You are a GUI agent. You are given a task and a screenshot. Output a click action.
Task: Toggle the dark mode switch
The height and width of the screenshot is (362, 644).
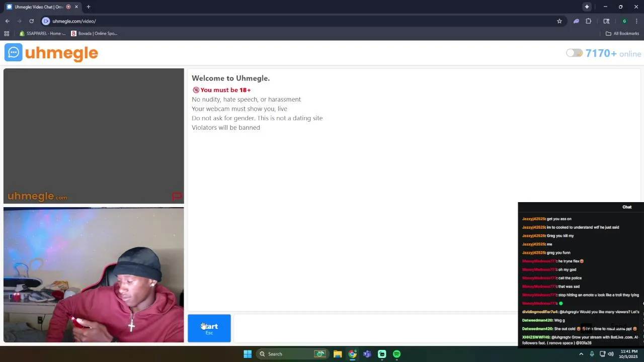[x=574, y=53]
